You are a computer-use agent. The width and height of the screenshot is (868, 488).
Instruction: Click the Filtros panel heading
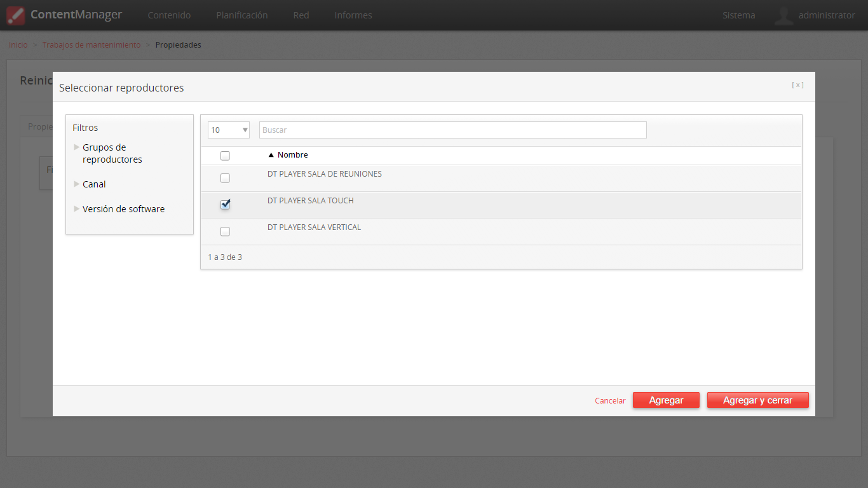click(85, 128)
